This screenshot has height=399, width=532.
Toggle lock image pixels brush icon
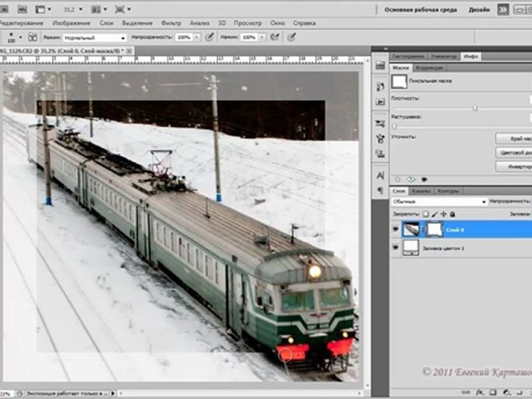pyautogui.click(x=434, y=214)
